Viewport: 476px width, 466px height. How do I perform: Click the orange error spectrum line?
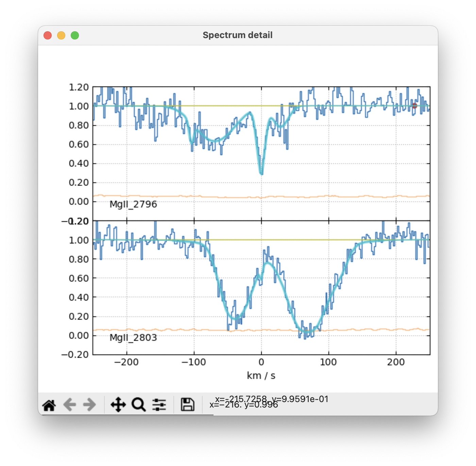tap(238, 197)
